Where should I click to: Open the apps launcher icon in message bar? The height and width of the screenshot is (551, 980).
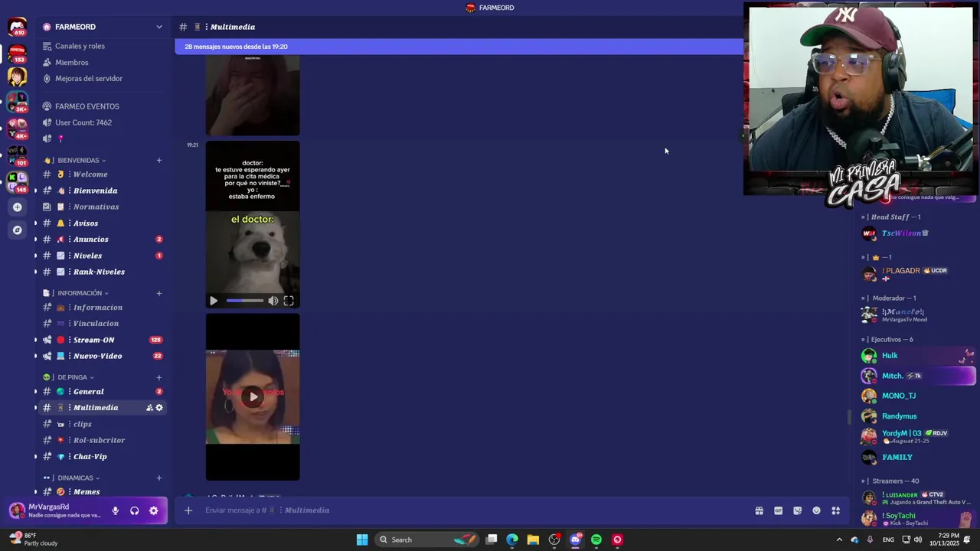point(836,510)
